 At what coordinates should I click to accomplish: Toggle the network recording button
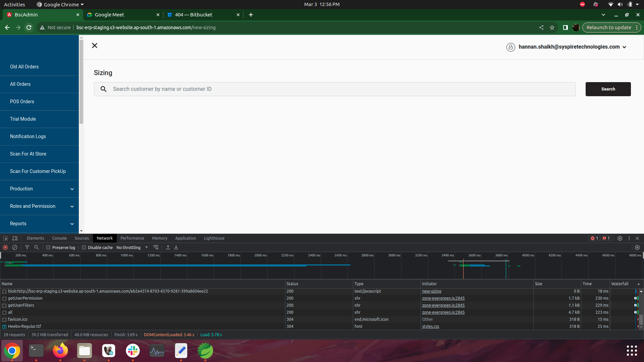[x=5, y=247]
